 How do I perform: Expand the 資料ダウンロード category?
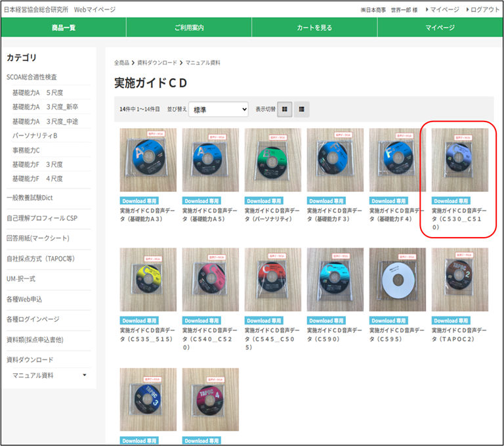point(30,360)
